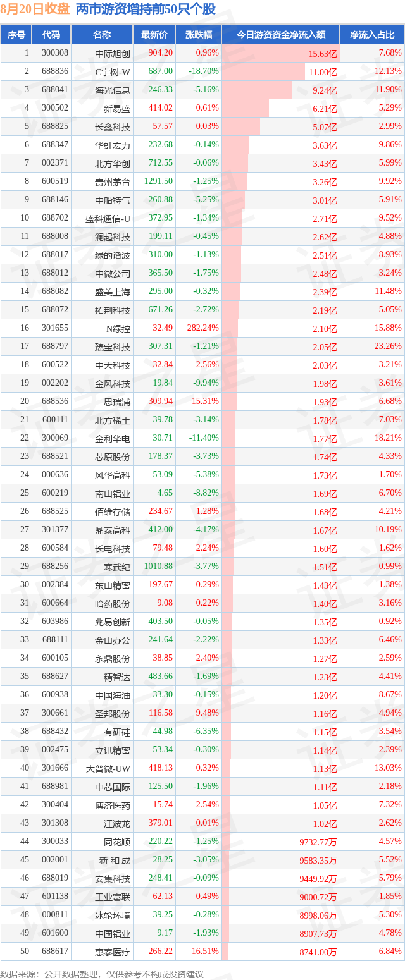Click the stock name 中际旭创
405x980 pixels.
113,53
